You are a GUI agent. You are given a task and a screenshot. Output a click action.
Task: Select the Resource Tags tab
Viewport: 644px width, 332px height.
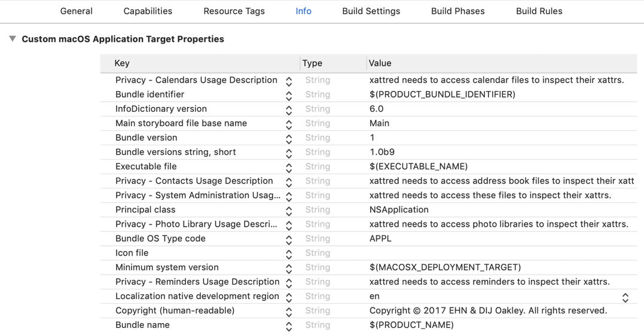tap(234, 11)
